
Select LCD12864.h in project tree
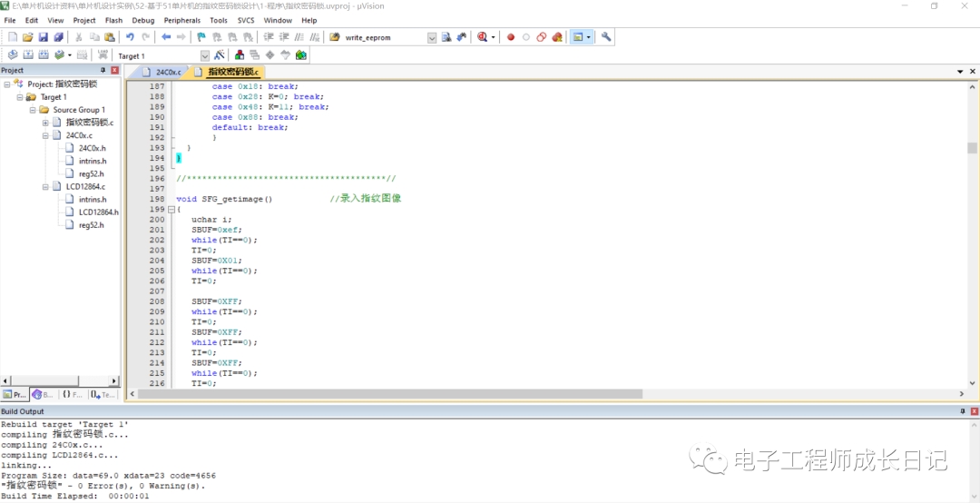pos(98,212)
